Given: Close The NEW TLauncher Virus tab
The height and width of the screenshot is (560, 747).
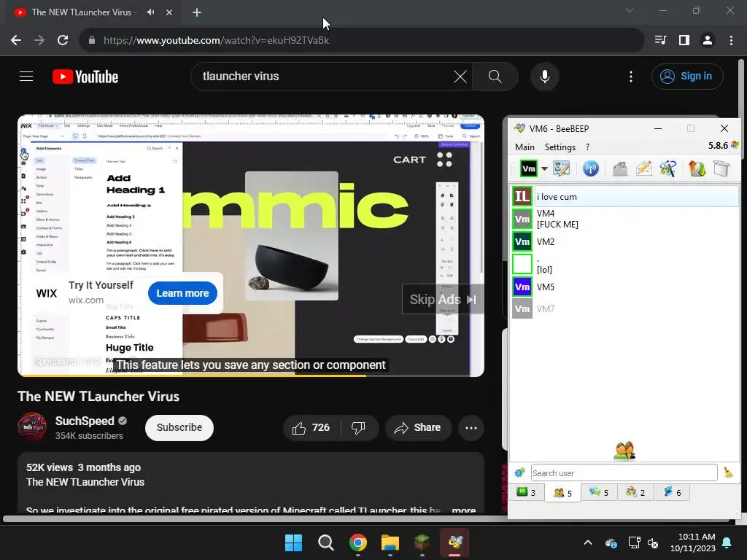Looking at the screenshot, I should tap(169, 12).
